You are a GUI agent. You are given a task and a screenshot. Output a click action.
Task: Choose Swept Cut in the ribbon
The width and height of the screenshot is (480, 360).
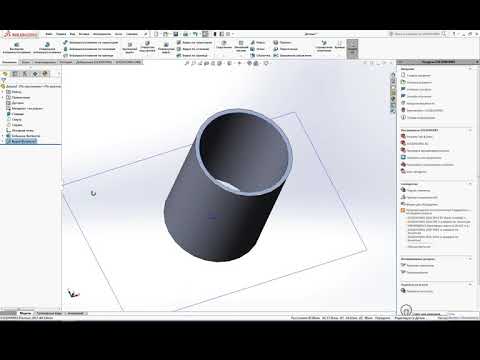[x=194, y=43]
